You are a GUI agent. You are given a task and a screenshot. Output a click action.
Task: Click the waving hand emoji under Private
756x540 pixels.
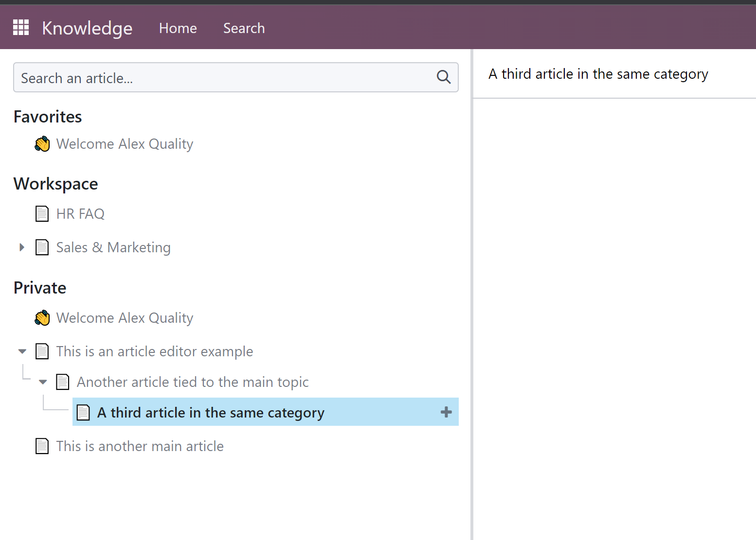pos(42,318)
